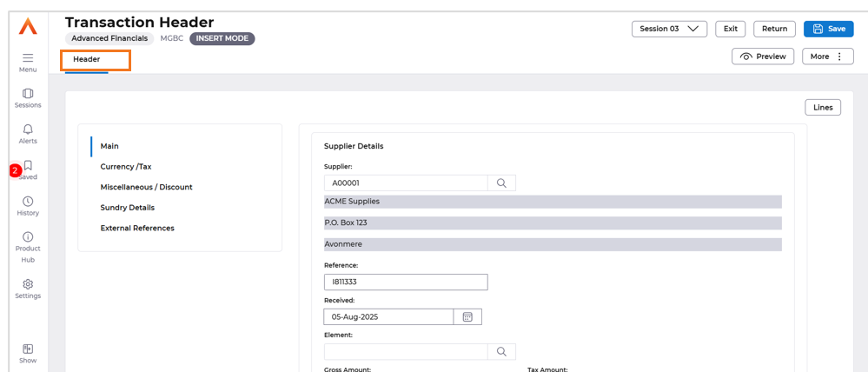
Task: Click the Supplier search magnifier icon
Action: pos(501,183)
